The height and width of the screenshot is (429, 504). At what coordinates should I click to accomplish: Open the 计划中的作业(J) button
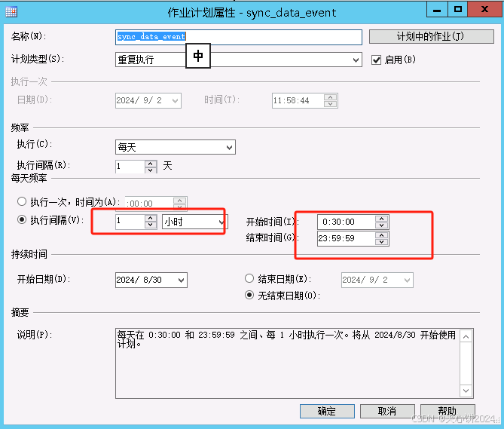pos(431,36)
